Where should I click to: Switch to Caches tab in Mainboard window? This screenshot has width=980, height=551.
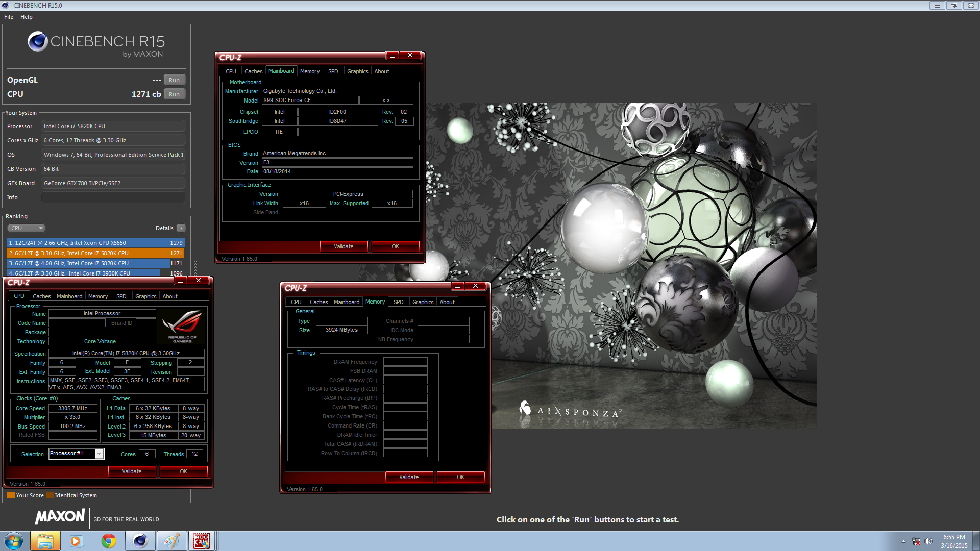tap(253, 71)
